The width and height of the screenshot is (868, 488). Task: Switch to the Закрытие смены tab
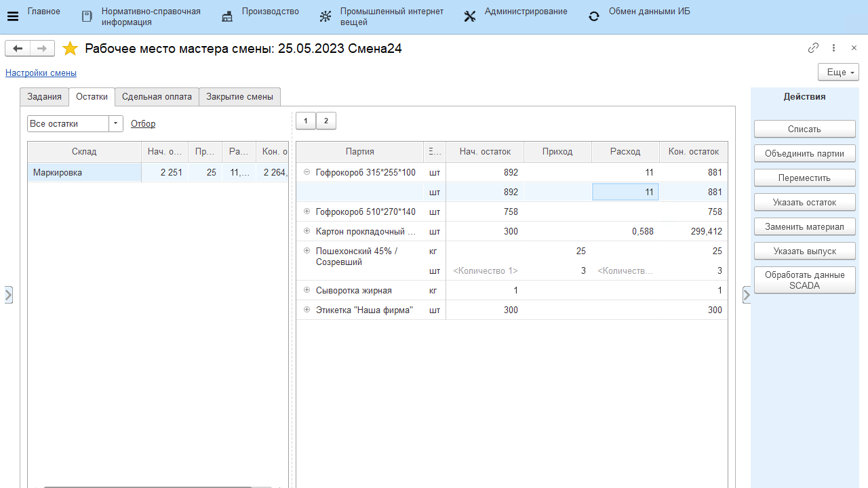pos(239,97)
